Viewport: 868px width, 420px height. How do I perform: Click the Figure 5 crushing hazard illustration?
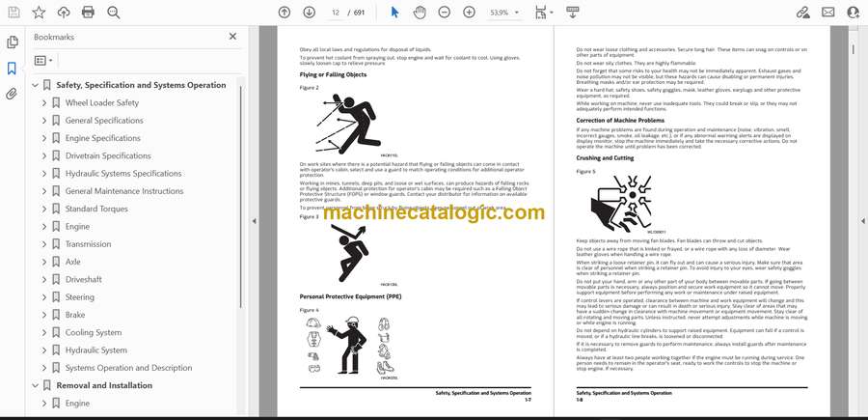621,204
